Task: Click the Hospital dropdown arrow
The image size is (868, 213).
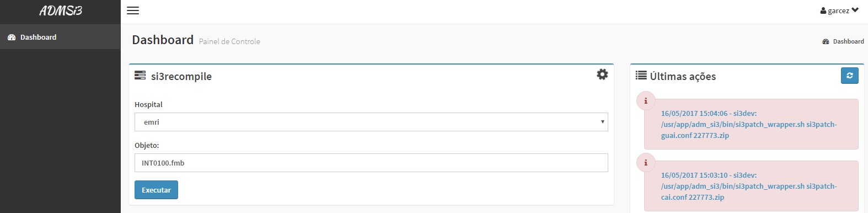Action: click(602, 122)
